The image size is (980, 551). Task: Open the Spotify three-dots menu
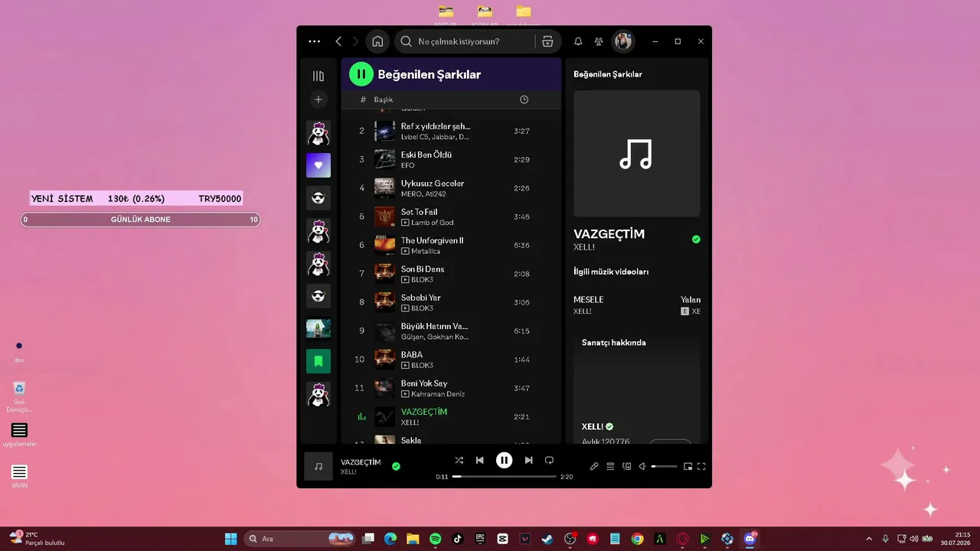coord(314,41)
